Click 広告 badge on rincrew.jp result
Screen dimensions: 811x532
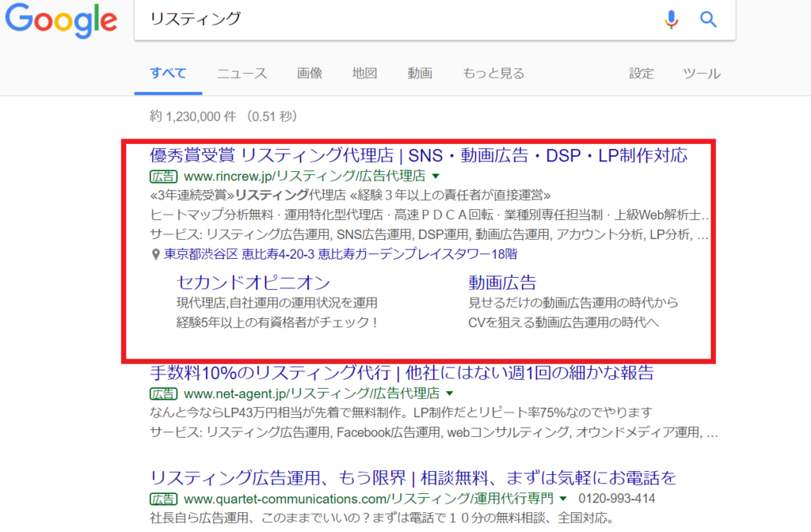(x=163, y=177)
